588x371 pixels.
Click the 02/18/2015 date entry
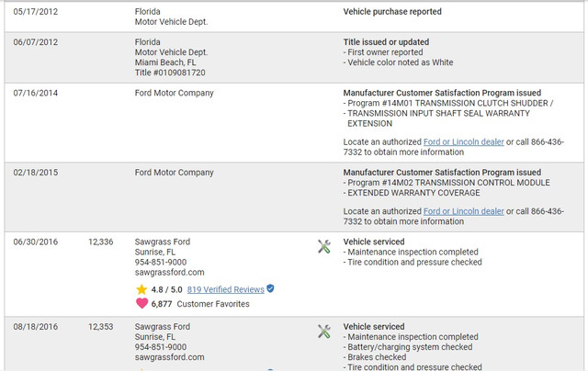[x=36, y=173]
